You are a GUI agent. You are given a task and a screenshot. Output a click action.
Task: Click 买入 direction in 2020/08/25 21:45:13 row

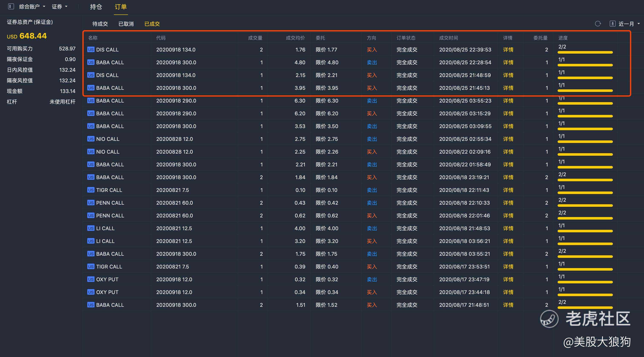coord(372,88)
